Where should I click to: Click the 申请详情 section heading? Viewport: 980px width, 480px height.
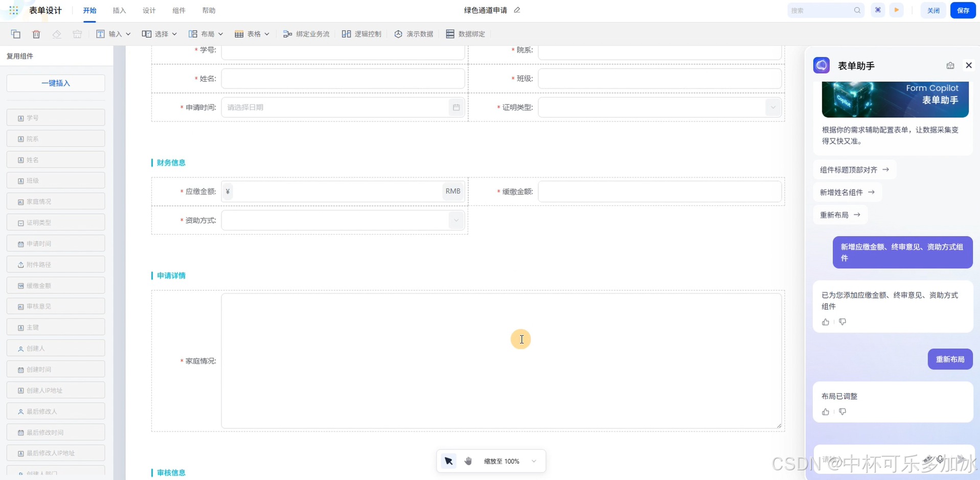pyautogui.click(x=171, y=276)
